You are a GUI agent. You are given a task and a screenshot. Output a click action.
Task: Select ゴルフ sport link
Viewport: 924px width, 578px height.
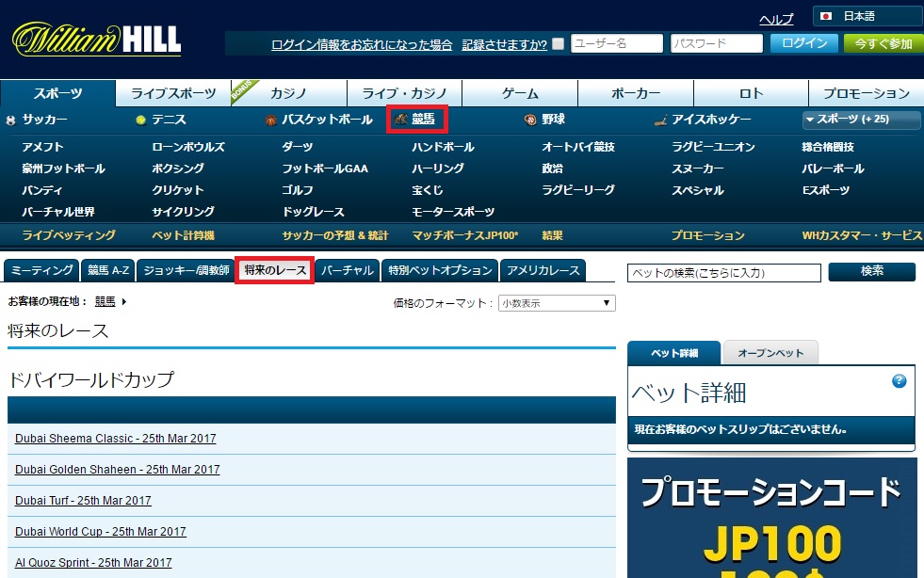coord(298,190)
